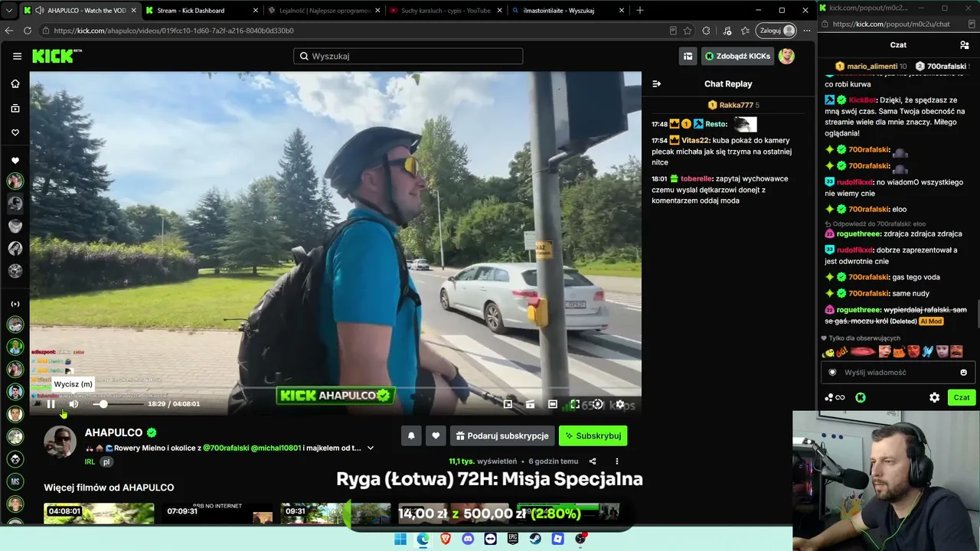
Task: Click the KickBot username in popout chat
Action: [x=862, y=100]
